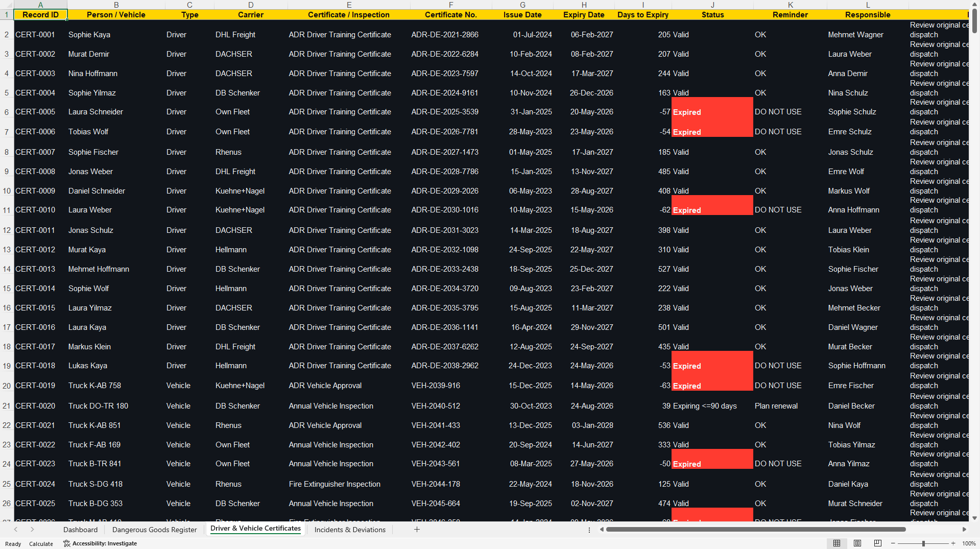980x549 pixels.
Task: Open the Dangerous Goods Register tab
Action: click(x=154, y=530)
